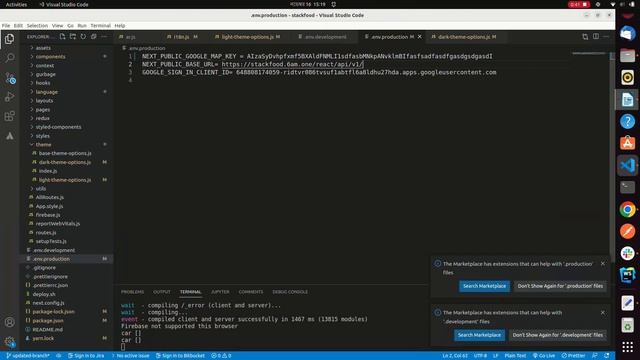Viewport: 640px width, 360px height.
Task: Click UTF-8 encoding in status bar
Action: pos(480,356)
